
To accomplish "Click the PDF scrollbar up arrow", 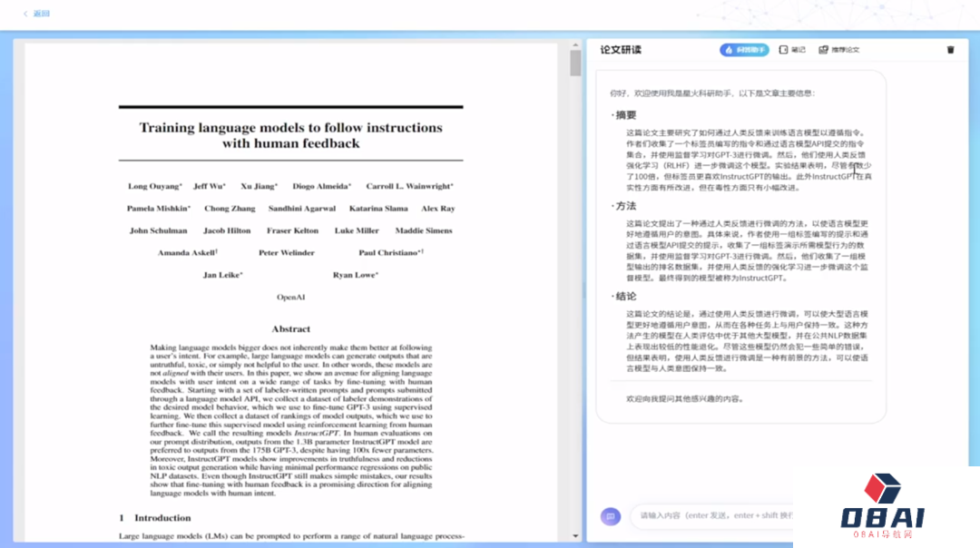I will tap(575, 45).
